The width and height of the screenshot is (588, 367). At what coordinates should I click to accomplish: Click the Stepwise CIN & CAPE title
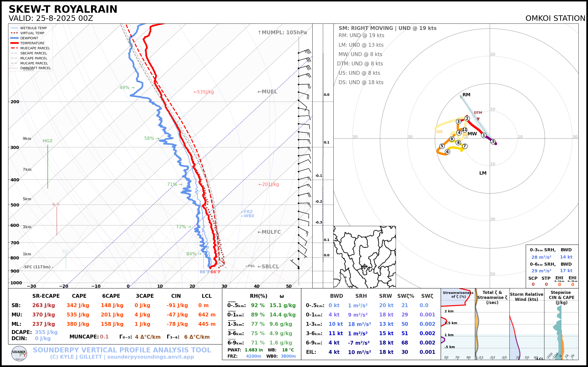[561, 297]
